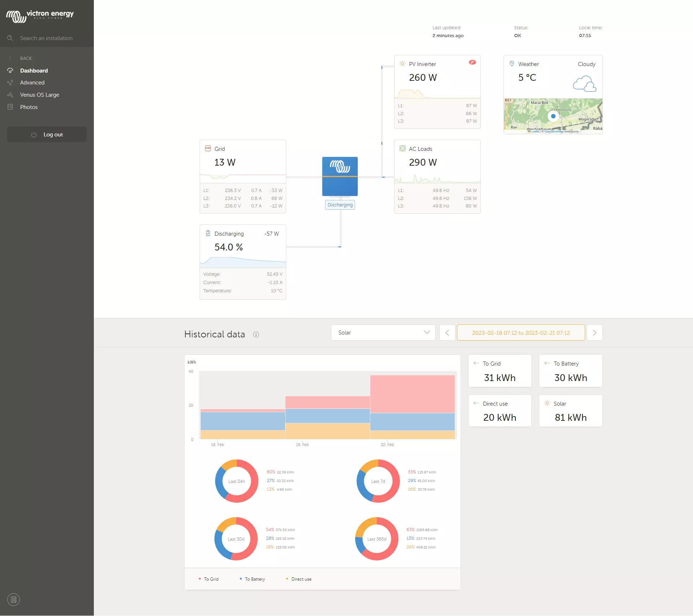Click the location marker on weather map

coord(553,116)
